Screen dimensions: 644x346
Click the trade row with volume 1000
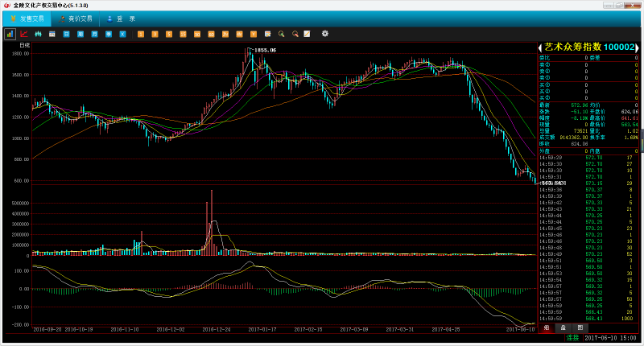[588, 319]
